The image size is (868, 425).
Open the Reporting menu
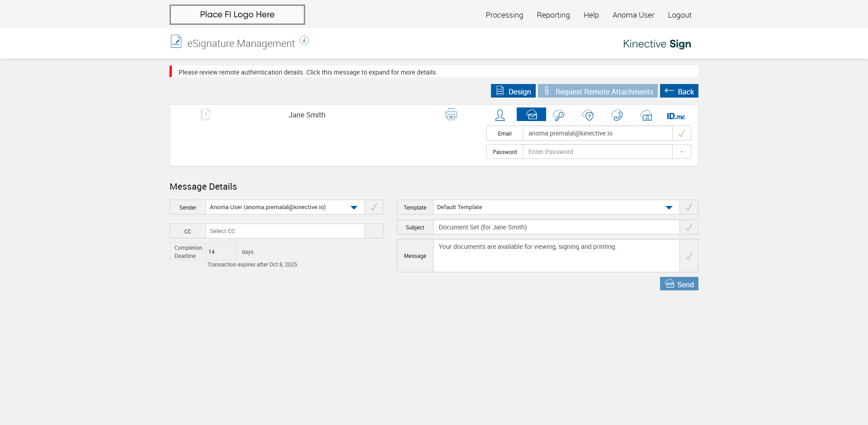(553, 15)
